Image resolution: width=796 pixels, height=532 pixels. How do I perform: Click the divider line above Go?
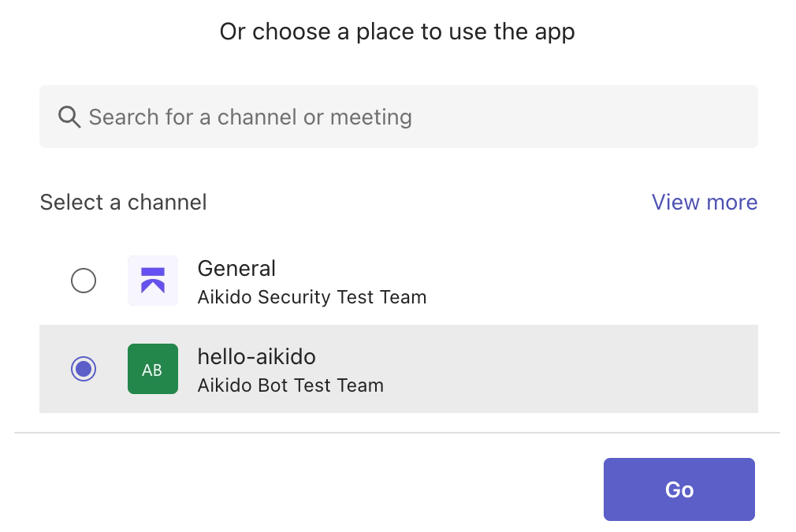tap(397, 433)
